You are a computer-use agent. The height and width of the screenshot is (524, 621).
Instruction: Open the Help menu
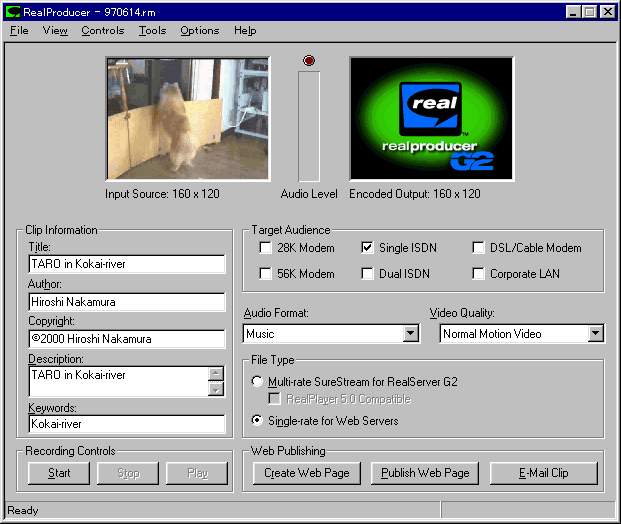pos(245,30)
